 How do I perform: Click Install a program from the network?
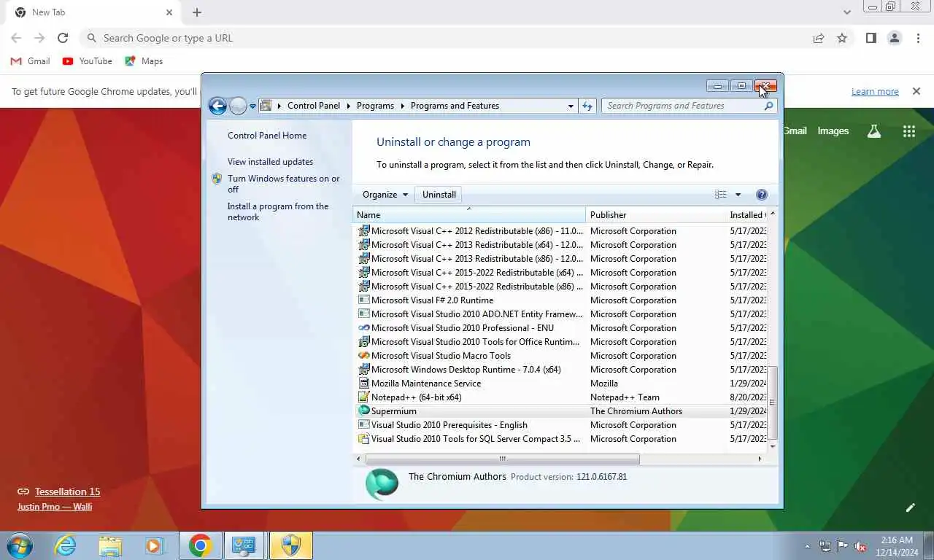click(x=278, y=211)
